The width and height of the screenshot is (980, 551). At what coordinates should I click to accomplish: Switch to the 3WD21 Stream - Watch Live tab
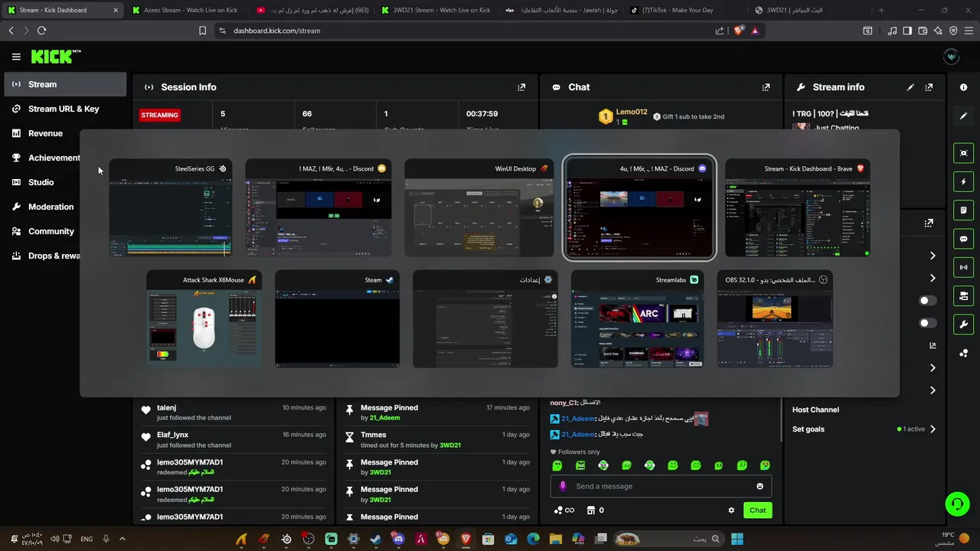436,10
